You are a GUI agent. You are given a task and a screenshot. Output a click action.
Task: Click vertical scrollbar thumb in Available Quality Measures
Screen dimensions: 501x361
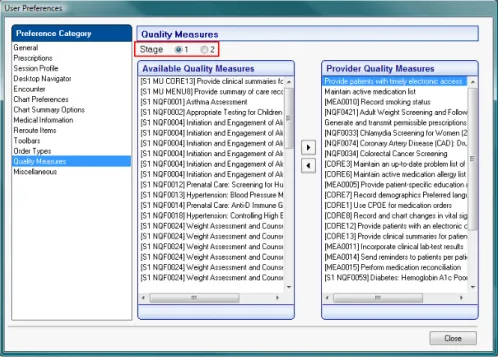[x=289, y=118]
